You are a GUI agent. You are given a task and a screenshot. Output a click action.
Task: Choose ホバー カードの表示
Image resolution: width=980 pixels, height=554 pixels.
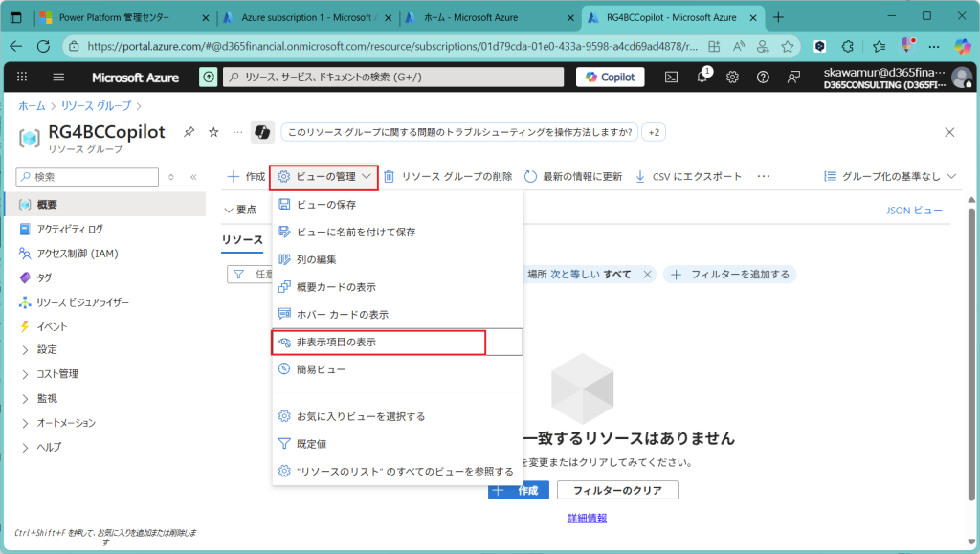click(x=397, y=314)
